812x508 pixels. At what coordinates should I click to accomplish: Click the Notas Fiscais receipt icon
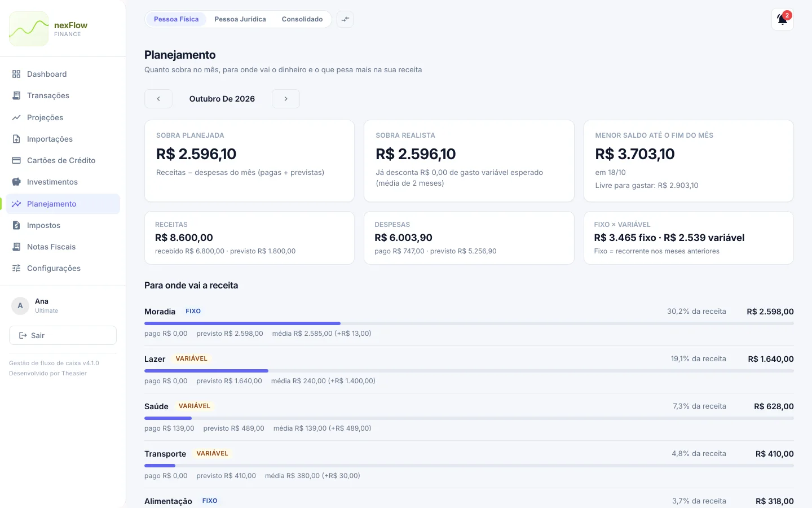point(16,247)
